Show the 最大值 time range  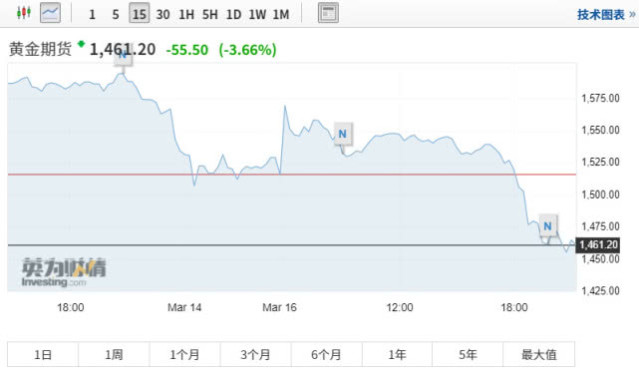pyautogui.click(x=539, y=354)
